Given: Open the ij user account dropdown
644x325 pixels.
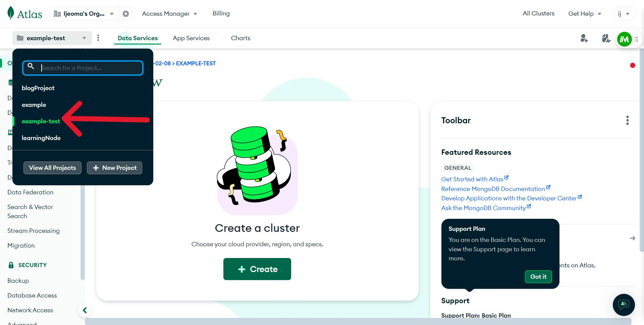Looking at the screenshot, I should (x=624, y=14).
